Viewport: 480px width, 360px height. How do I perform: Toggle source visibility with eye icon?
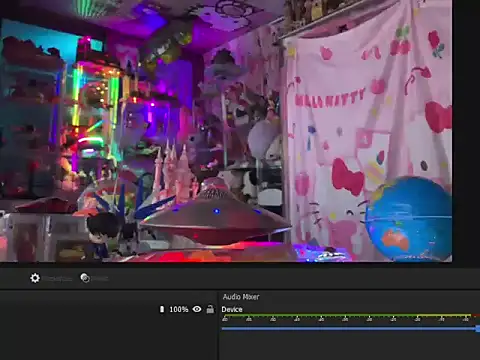pos(197,309)
